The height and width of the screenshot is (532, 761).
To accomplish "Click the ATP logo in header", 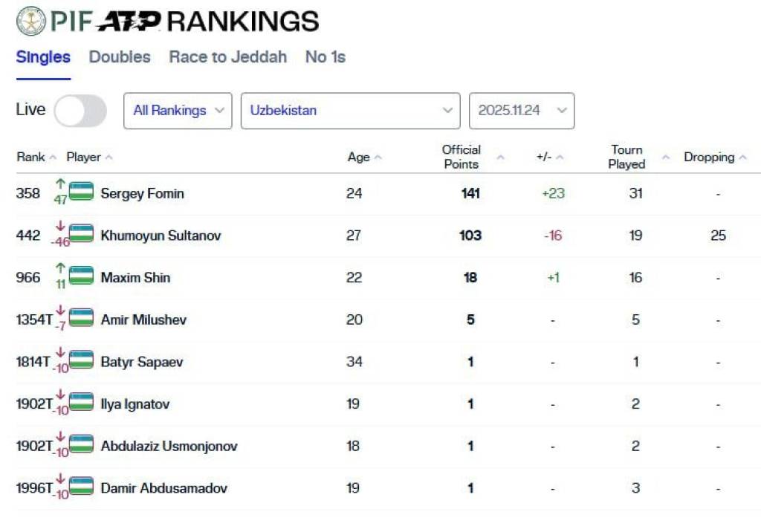I will 129,22.
